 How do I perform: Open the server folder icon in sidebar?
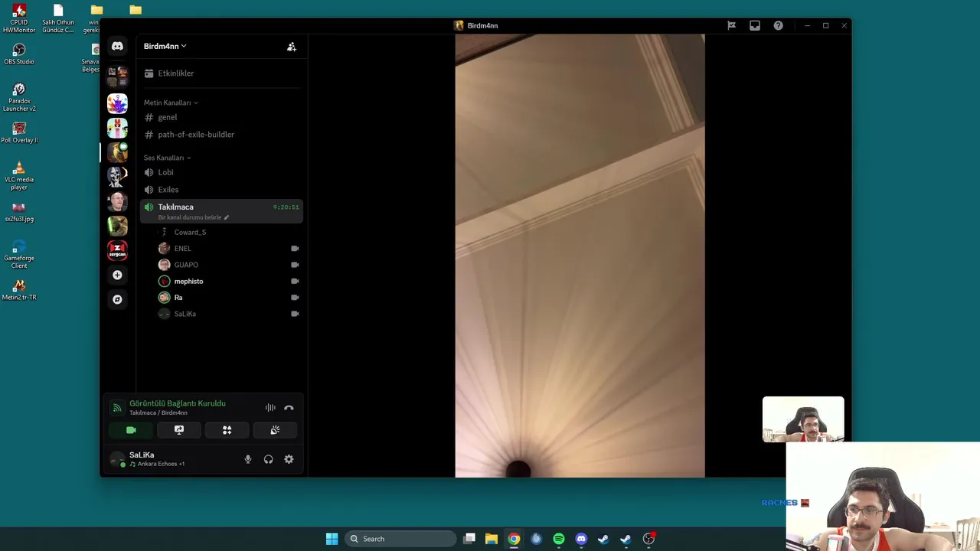tap(117, 77)
